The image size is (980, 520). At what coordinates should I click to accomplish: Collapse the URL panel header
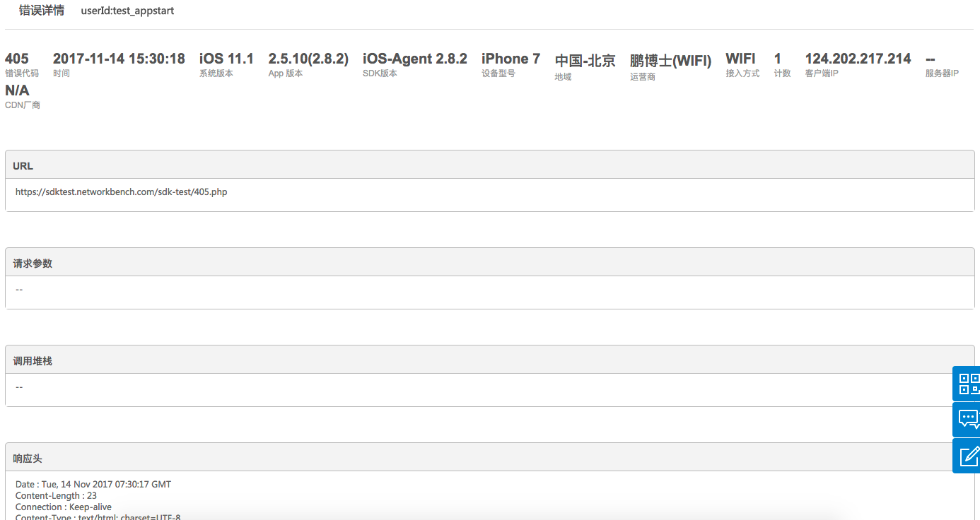tap(489, 165)
